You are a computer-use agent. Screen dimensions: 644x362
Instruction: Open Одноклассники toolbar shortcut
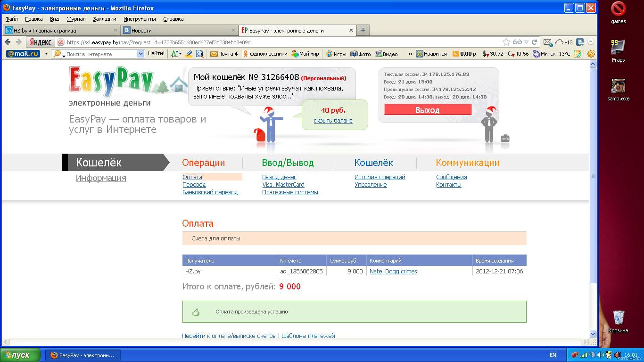click(264, 54)
